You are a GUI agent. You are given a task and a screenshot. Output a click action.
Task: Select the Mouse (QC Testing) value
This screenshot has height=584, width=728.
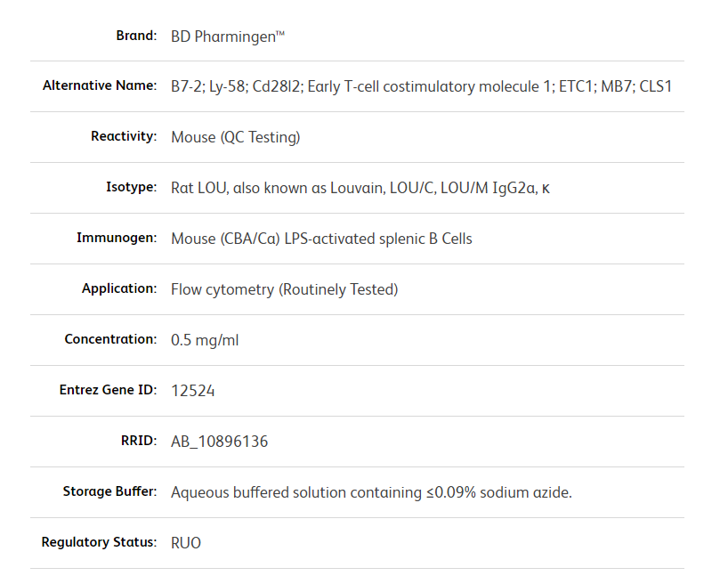tap(235, 137)
